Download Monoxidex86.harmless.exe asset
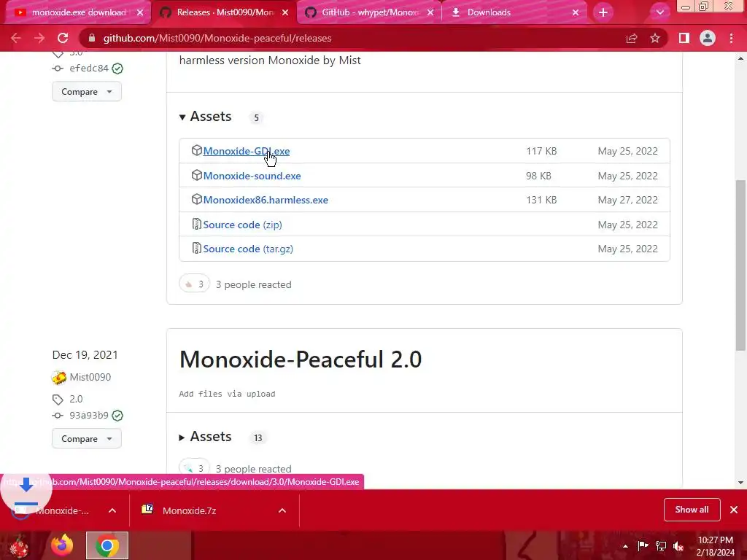 point(266,200)
